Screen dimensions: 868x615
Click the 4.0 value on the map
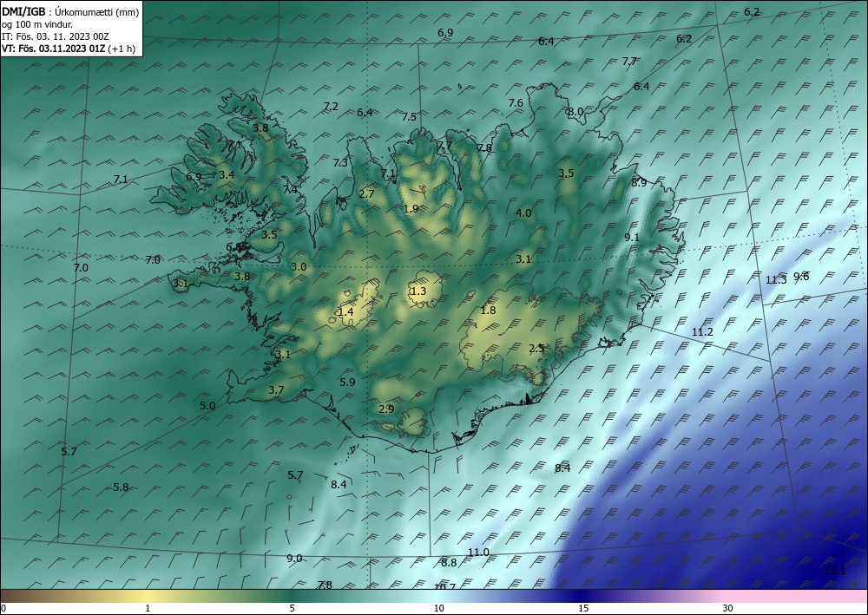pyautogui.click(x=523, y=213)
